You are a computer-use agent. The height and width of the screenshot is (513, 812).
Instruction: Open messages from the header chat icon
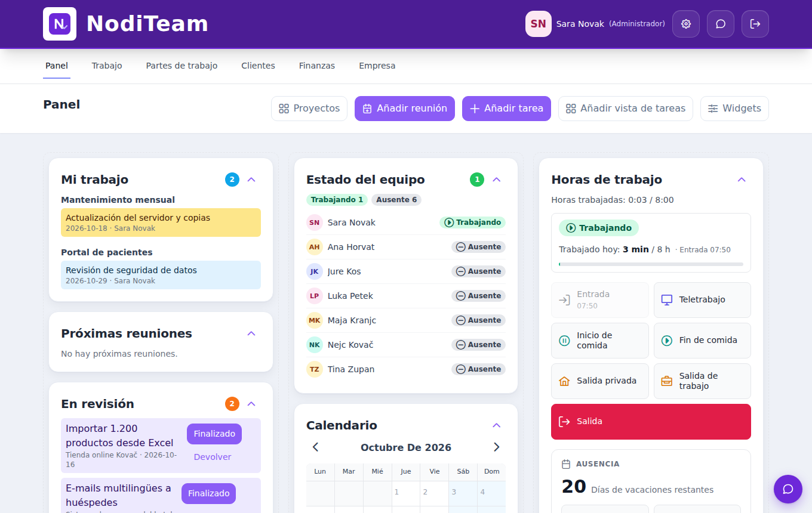pos(721,24)
